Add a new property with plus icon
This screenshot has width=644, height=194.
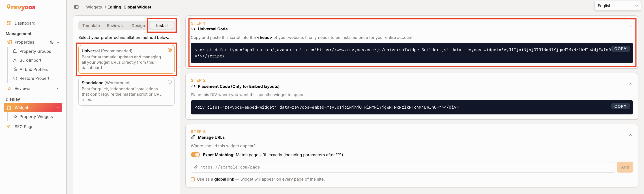(52, 42)
